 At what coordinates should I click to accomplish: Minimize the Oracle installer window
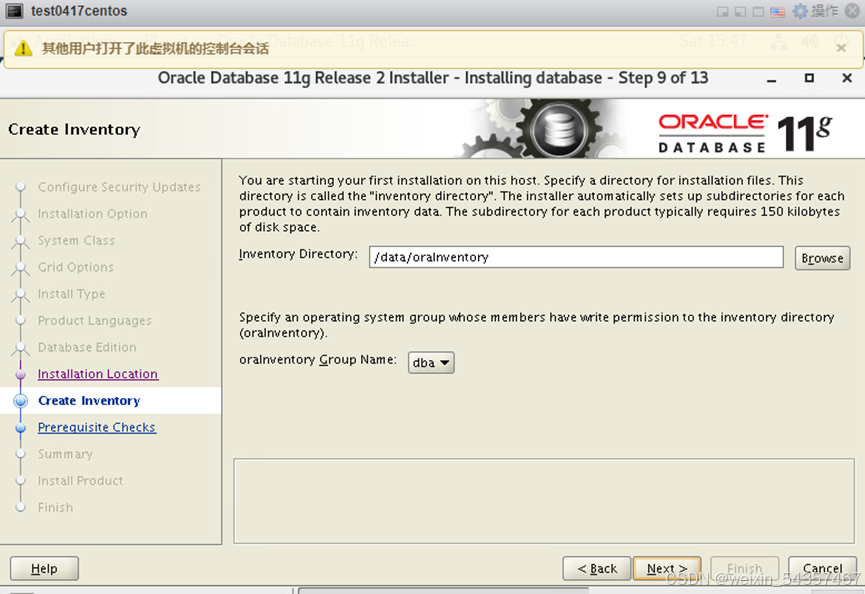tap(773, 78)
